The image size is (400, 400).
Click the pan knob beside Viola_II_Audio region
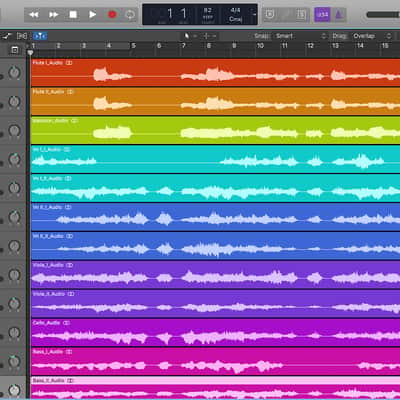(14, 304)
